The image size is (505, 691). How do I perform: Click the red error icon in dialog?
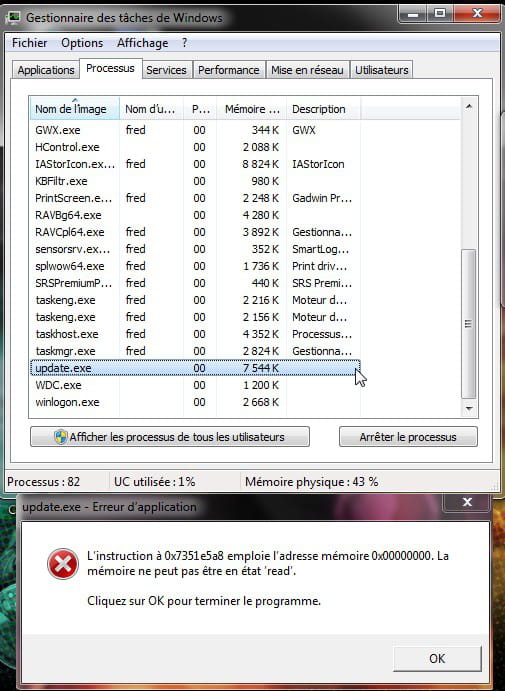[x=63, y=564]
